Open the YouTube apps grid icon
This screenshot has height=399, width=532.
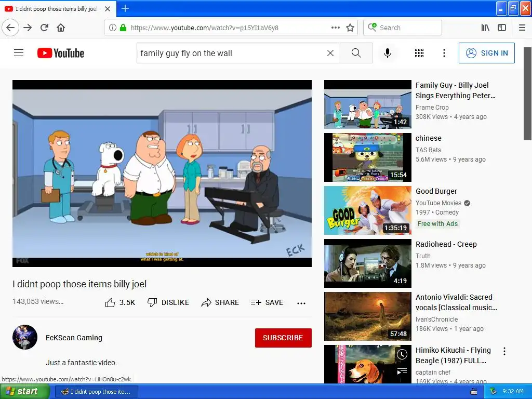(x=419, y=53)
